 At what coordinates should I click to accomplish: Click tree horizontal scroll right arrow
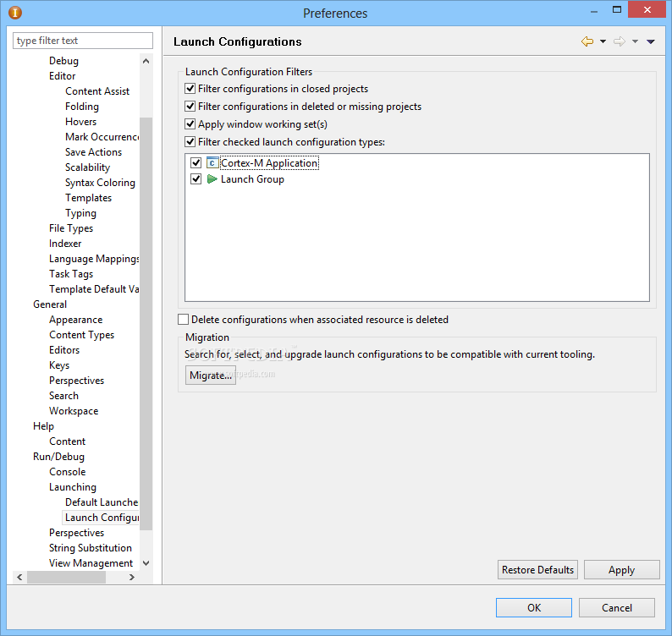click(x=132, y=578)
